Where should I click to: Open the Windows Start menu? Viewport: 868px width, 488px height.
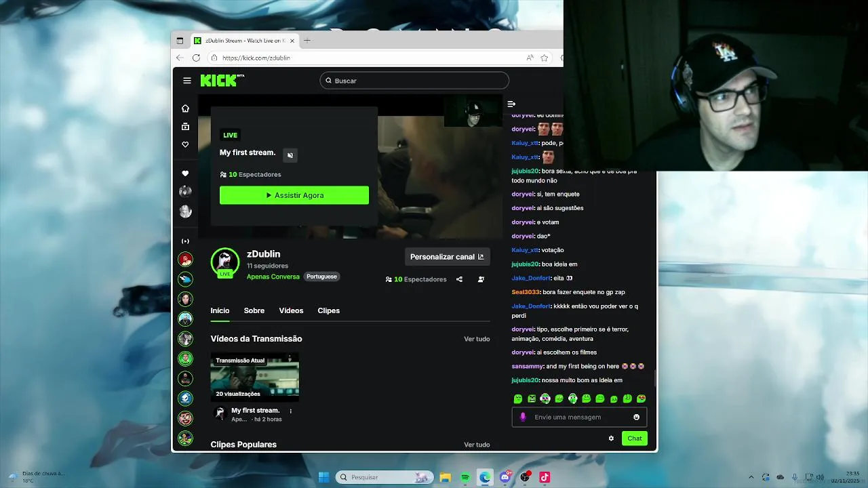coord(323,477)
